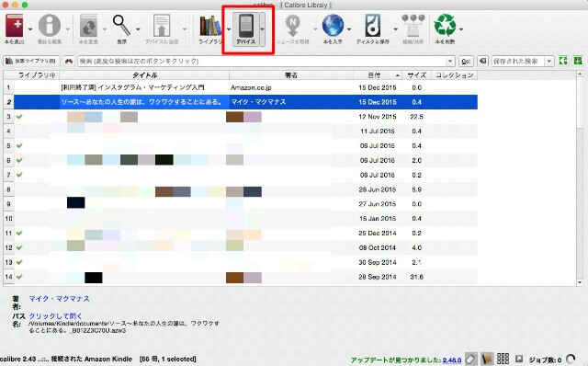588x366 pixels.
Task: Click the Virtual library (仮想ライブラリ) button
Action: [31, 61]
